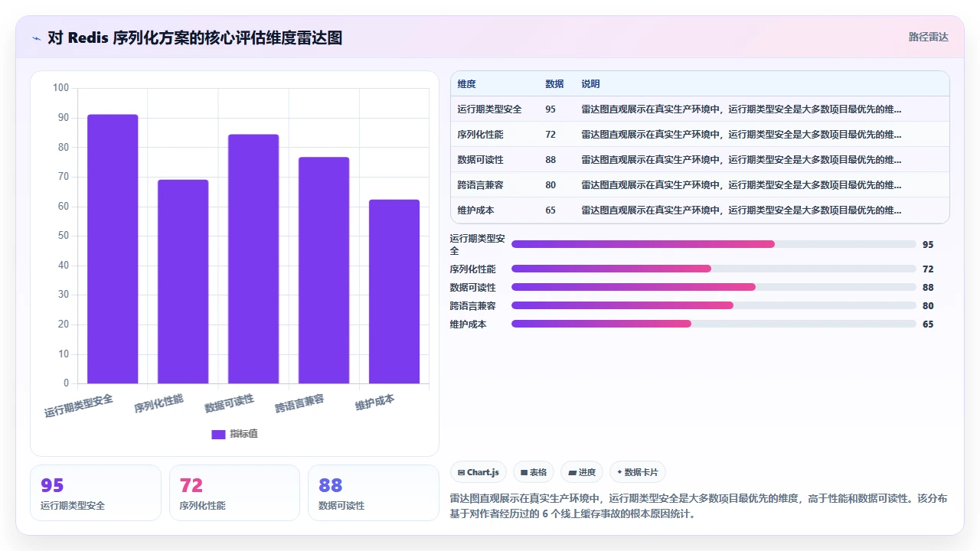
Task: Click the header icon before the title
Action: click(x=36, y=38)
